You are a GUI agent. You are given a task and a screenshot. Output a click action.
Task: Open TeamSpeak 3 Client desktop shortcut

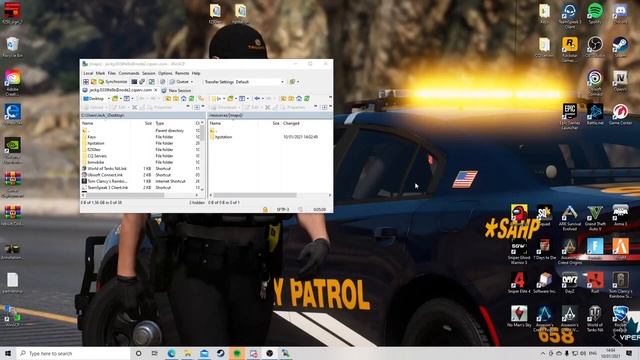(x=570, y=16)
